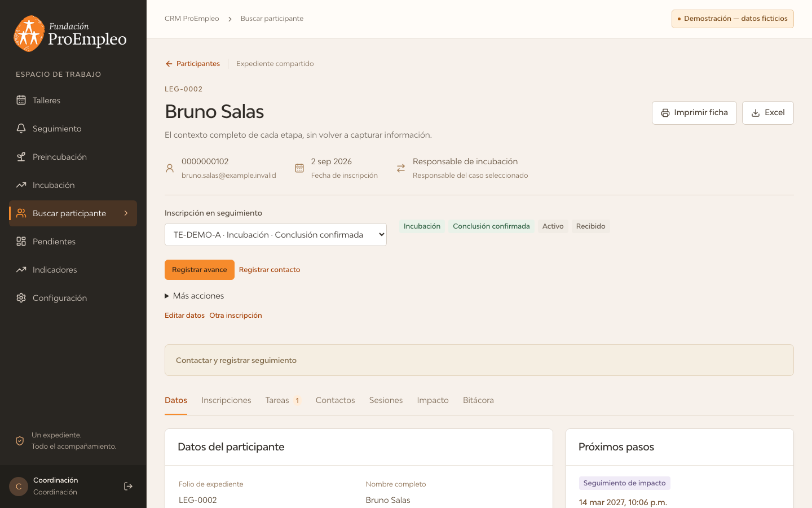
Task: Click the Incubación trend icon
Action: [21, 185]
